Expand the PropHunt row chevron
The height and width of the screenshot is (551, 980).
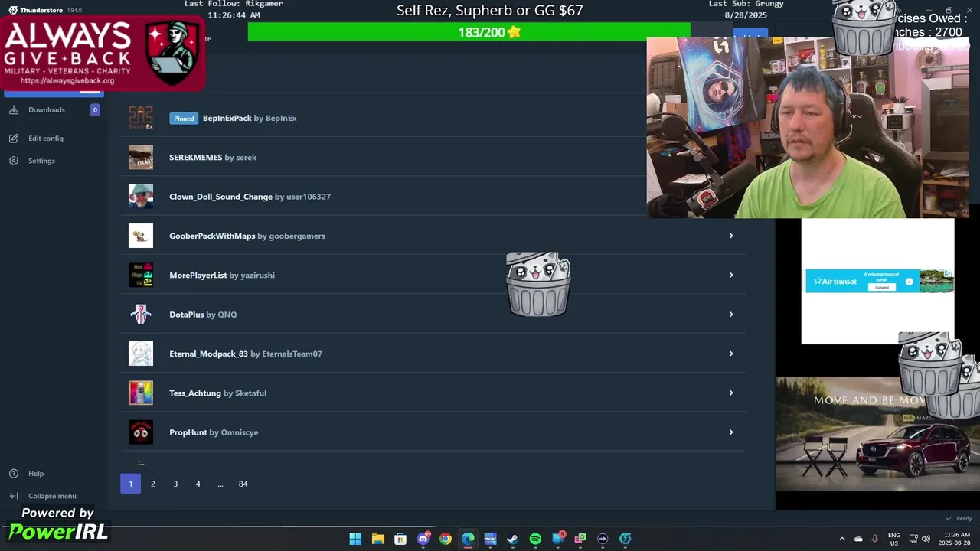tap(731, 432)
